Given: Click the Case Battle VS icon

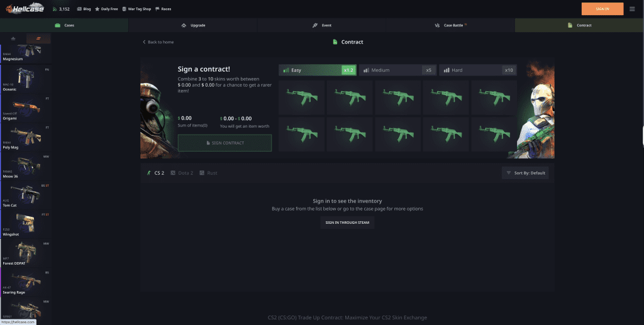Looking at the screenshot, I should [437, 25].
